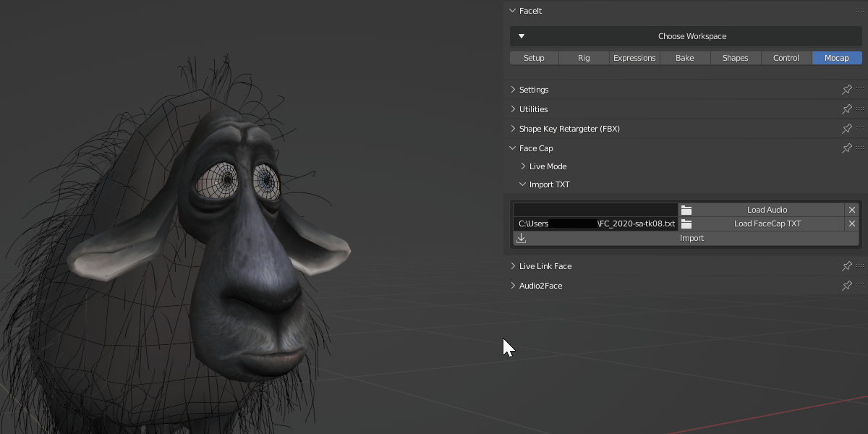This screenshot has width=868, height=434.
Task: Click the import download arrow icon
Action: (522, 238)
